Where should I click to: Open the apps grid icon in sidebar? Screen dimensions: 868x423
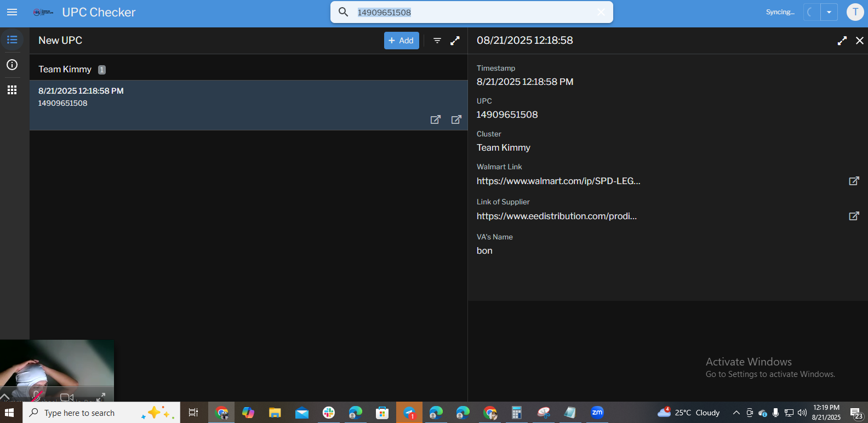[x=12, y=90]
